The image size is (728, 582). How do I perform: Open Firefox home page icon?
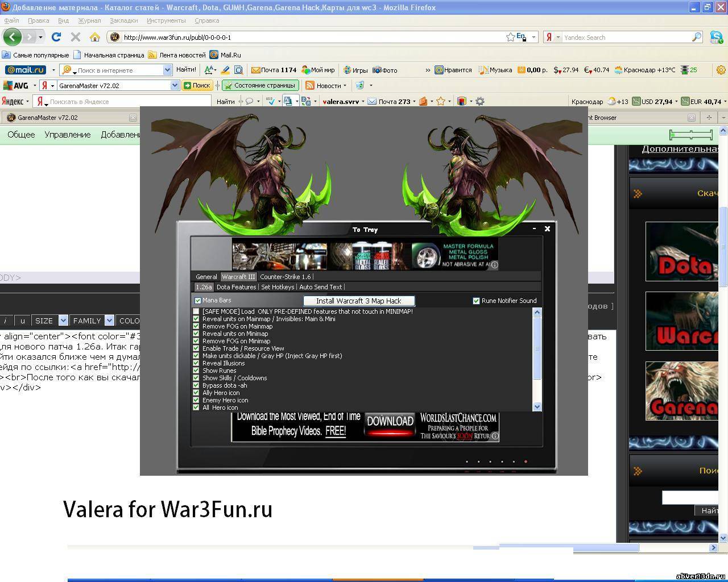[95, 37]
